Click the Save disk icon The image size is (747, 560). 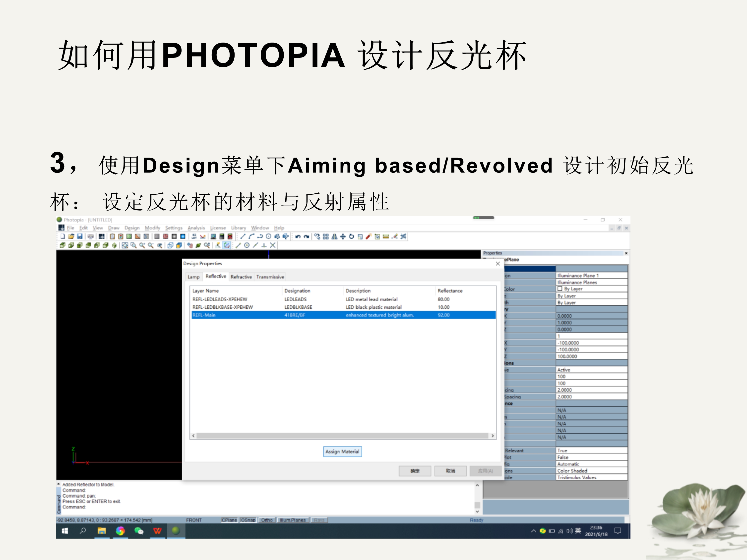(x=80, y=236)
